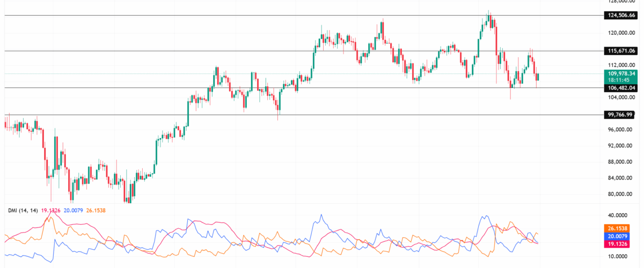Viewport: 644px width, 268px height.
Task: Click the 106,482.04 price level label
Action: click(620, 88)
